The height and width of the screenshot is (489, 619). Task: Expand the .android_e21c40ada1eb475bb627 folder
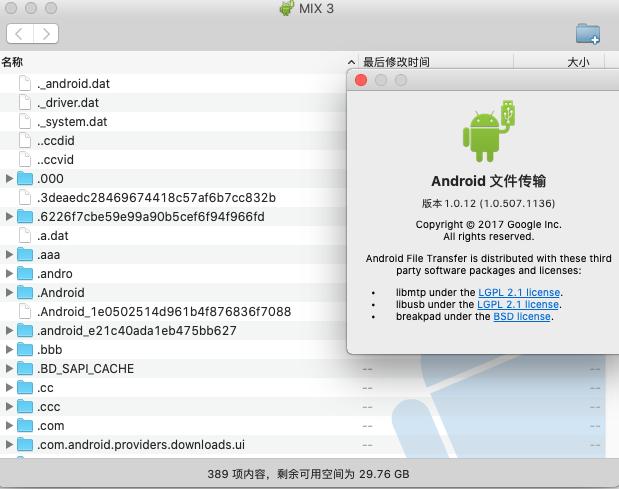pos(9,330)
